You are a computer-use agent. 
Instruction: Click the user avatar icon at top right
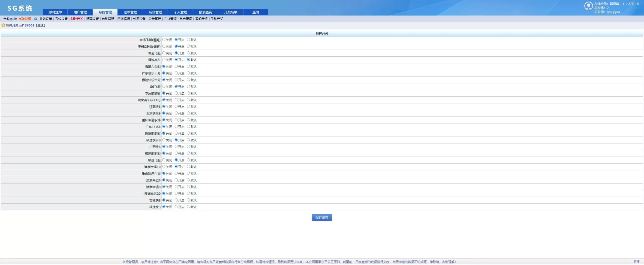pyautogui.click(x=588, y=6)
